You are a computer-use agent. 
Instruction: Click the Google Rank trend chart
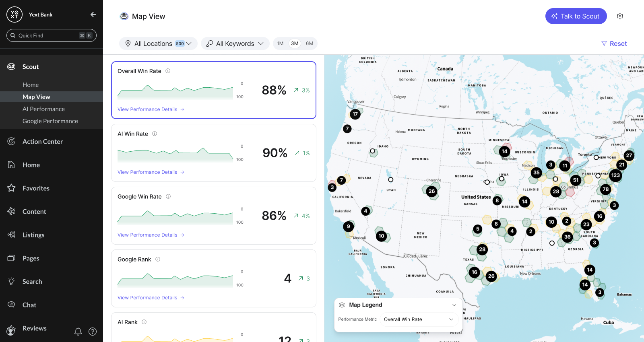tap(175, 280)
